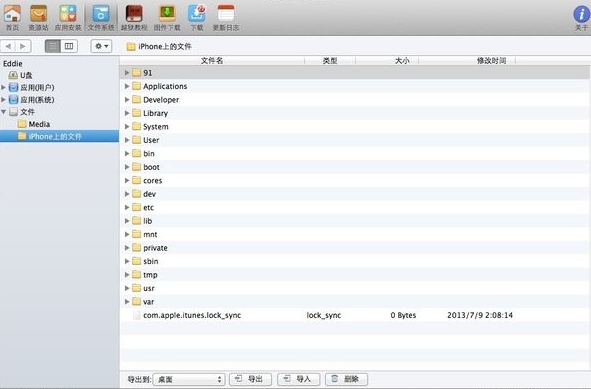Image resolution: width=591 pixels, height=389 pixels.
Task: Open the 首页 home icon
Action: 12,17
